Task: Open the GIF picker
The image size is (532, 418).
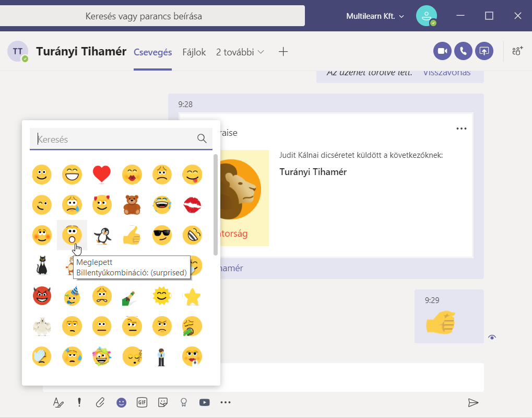Action: tap(141, 402)
